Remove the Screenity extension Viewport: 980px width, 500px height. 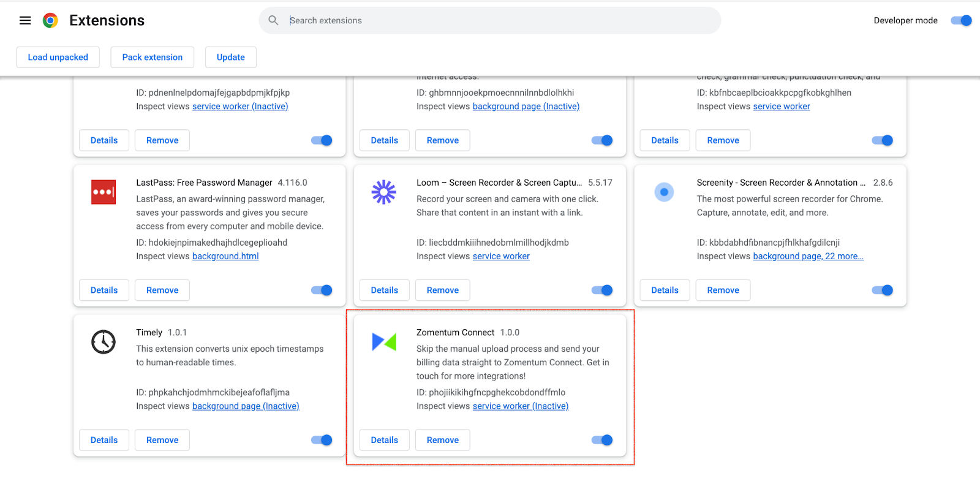pos(723,290)
